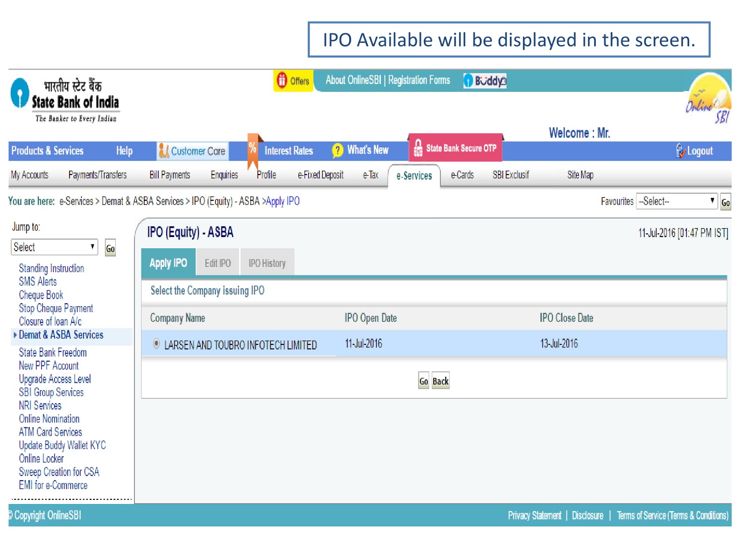Open Online Nomination link
Viewport: 747px width, 560px height.
coord(49,419)
